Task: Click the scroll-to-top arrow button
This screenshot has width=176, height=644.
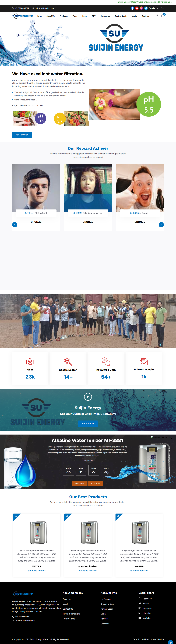Action: 171,642
